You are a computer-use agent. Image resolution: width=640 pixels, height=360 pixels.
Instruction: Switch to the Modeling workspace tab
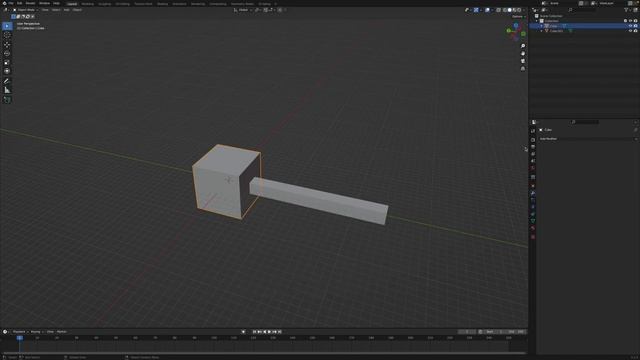coord(87,4)
